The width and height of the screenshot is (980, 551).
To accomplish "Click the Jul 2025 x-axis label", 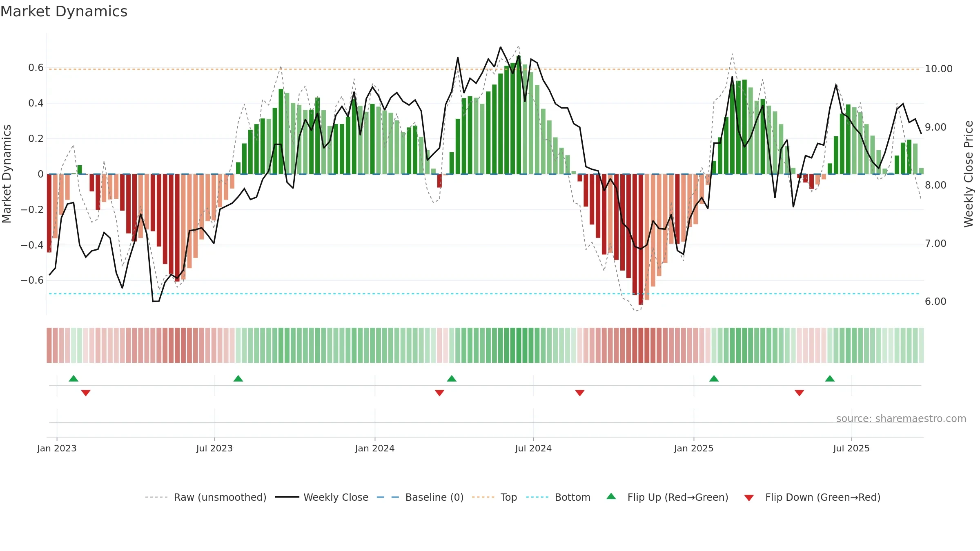I will (851, 448).
